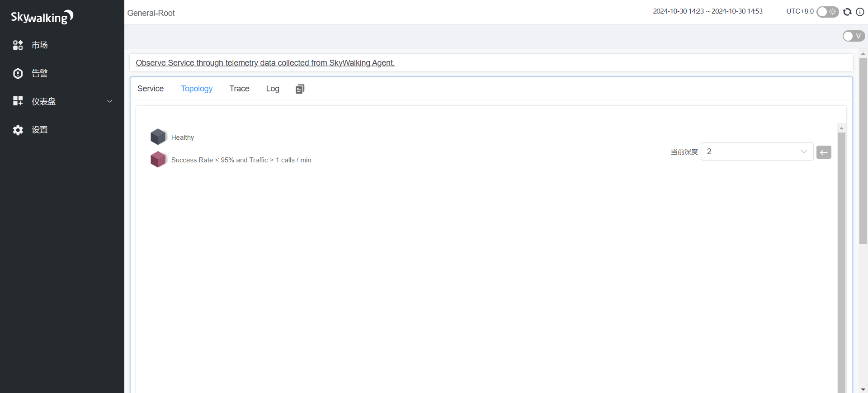Click the info icon in top right

[x=860, y=12]
